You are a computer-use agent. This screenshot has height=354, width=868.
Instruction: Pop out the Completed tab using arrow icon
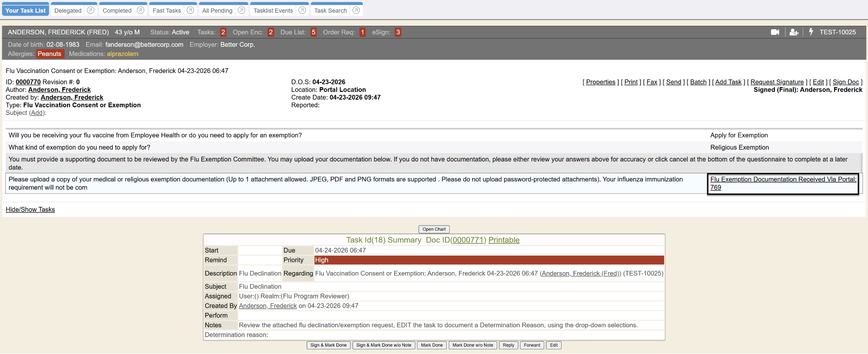coord(140,10)
